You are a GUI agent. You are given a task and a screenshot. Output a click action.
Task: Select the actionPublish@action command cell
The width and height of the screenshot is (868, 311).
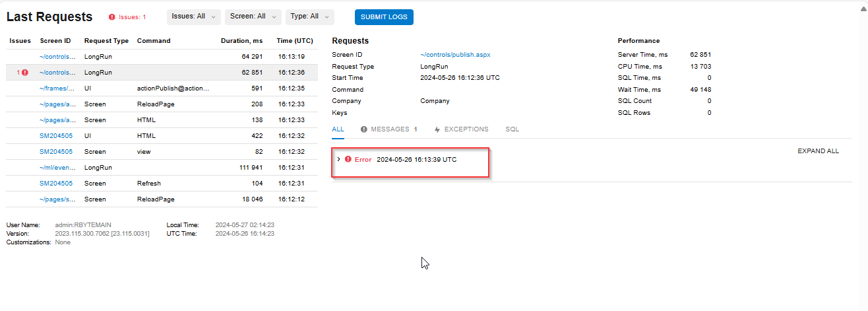click(173, 88)
